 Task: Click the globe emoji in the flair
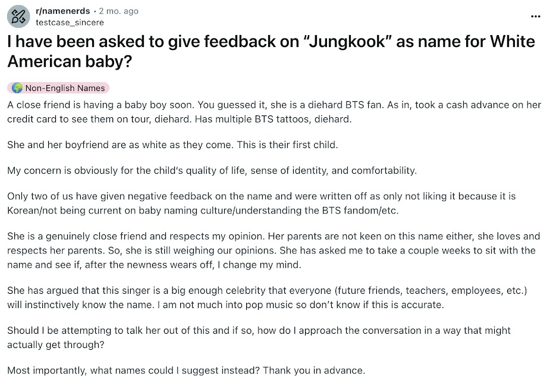point(17,88)
